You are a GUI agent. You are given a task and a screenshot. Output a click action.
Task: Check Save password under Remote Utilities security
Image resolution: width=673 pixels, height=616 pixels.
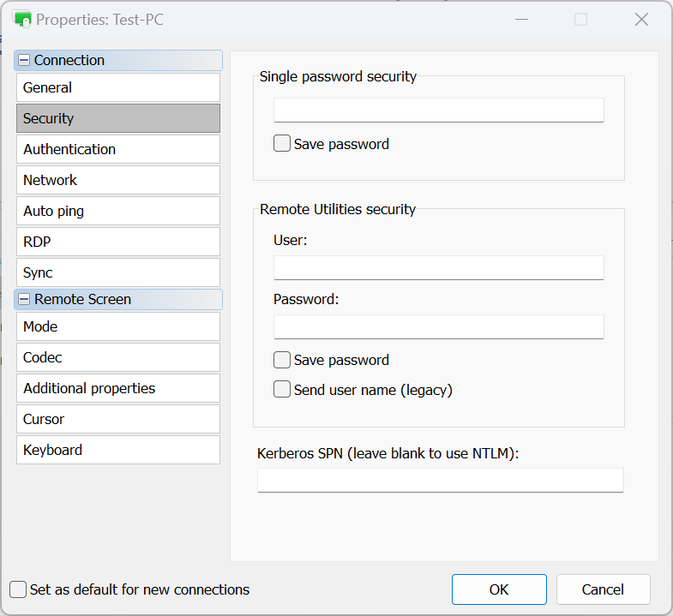pos(282,360)
